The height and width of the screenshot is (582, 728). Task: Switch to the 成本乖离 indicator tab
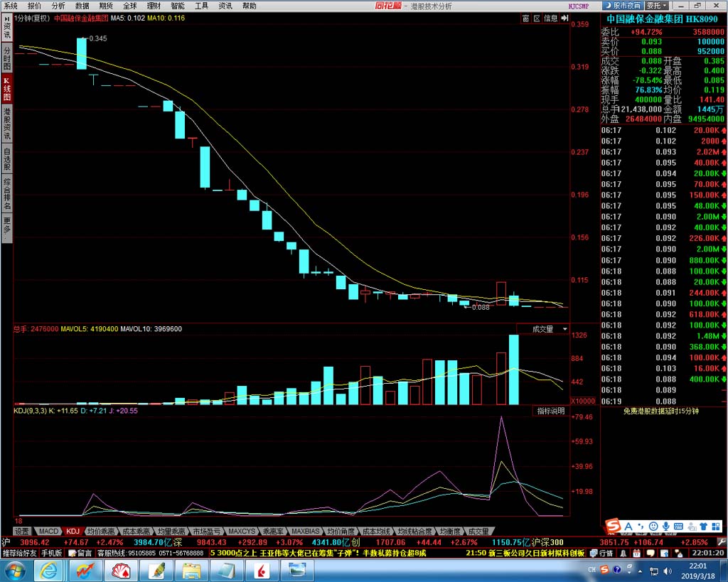(136, 531)
